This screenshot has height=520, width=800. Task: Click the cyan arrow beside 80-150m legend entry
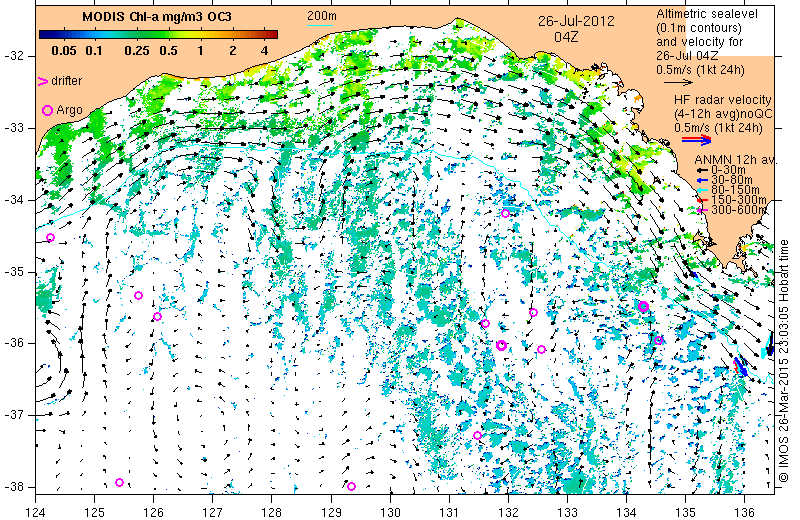click(x=703, y=190)
